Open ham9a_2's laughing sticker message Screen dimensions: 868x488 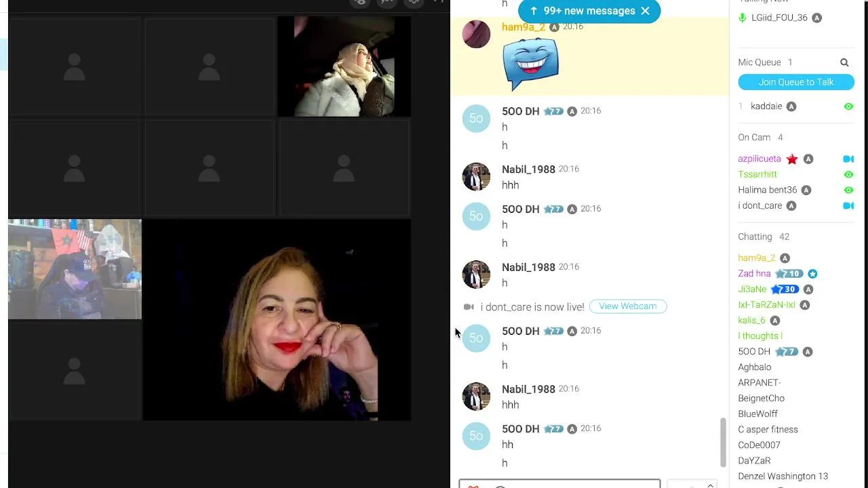pos(530,64)
